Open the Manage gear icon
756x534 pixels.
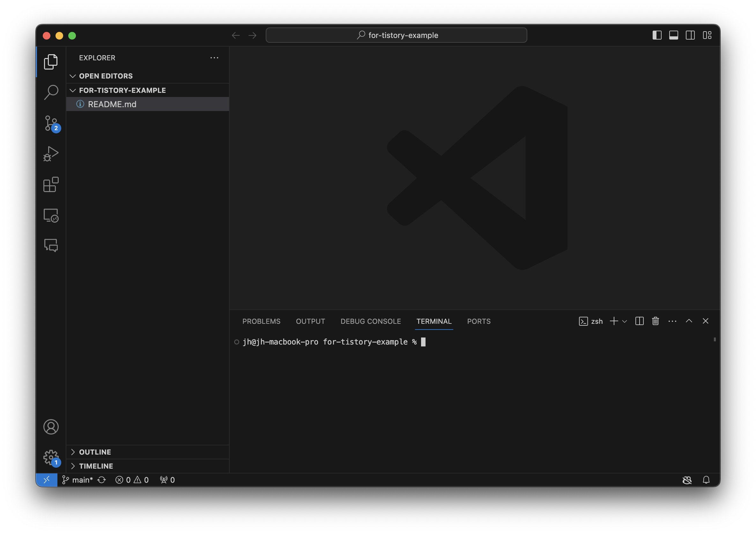[51, 457]
